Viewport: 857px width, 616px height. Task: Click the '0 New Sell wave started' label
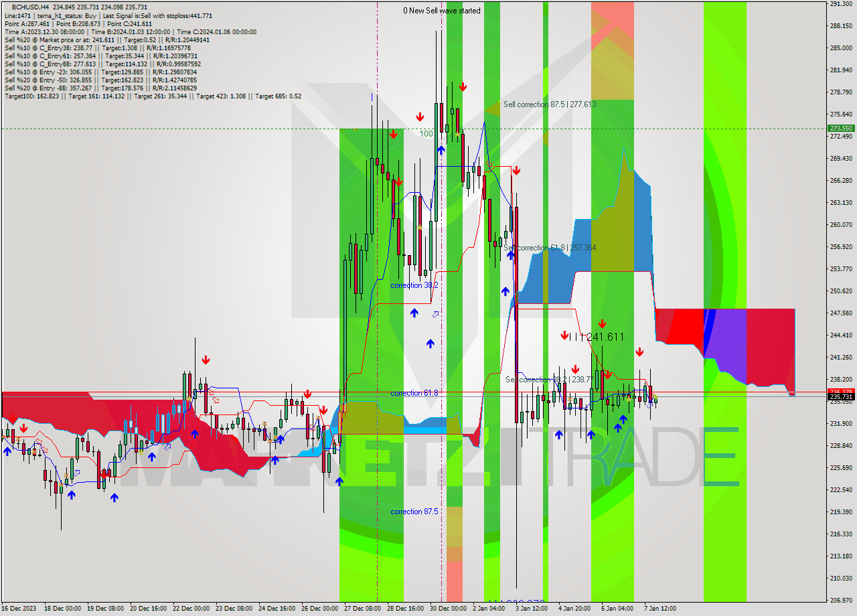441,11
